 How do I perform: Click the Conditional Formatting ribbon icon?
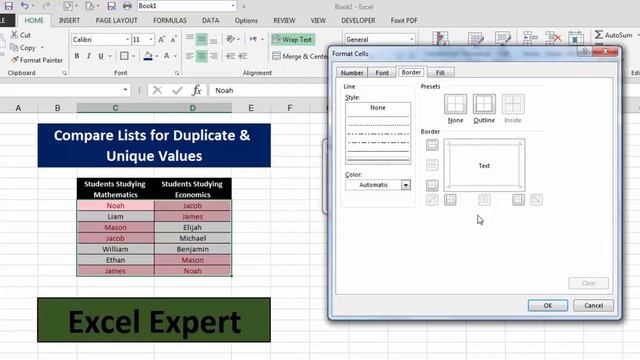[440, 39]
